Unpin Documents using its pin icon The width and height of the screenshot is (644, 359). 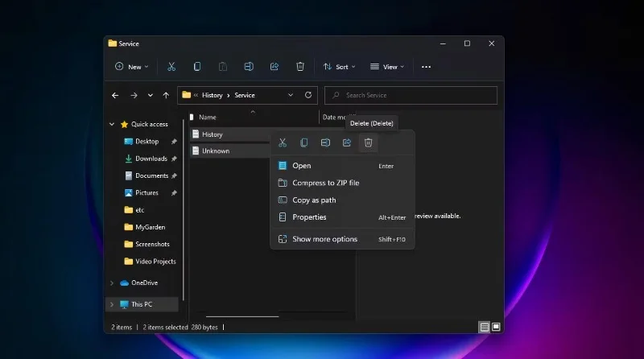pos(174,175)
